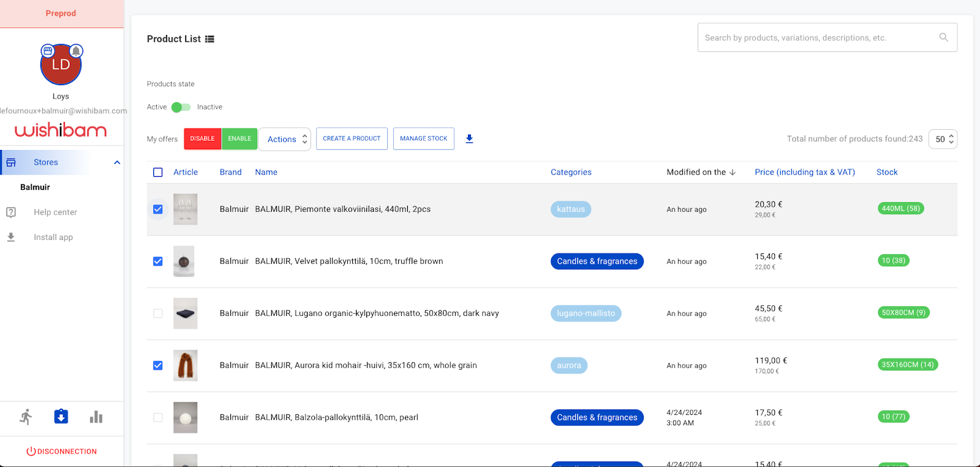The image size is (980, 467).
Task: Uncheck the Velvet pallokynttilä row checkbox
Action: tap(158, 261)
